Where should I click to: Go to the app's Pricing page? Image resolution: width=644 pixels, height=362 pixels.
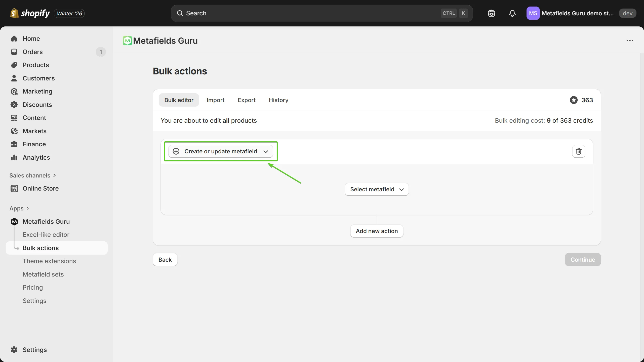click(x=33, y=287)
